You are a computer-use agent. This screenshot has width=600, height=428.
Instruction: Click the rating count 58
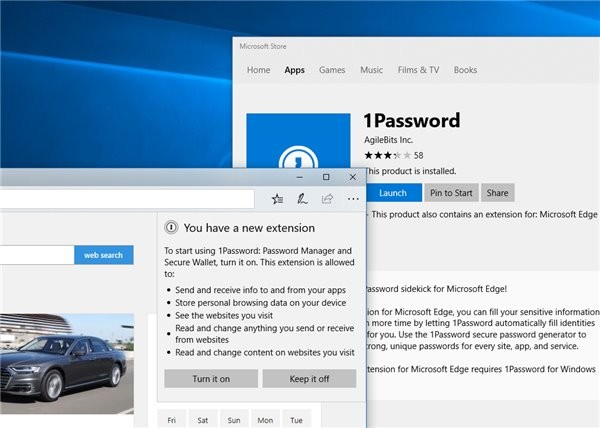coord(419,155)
